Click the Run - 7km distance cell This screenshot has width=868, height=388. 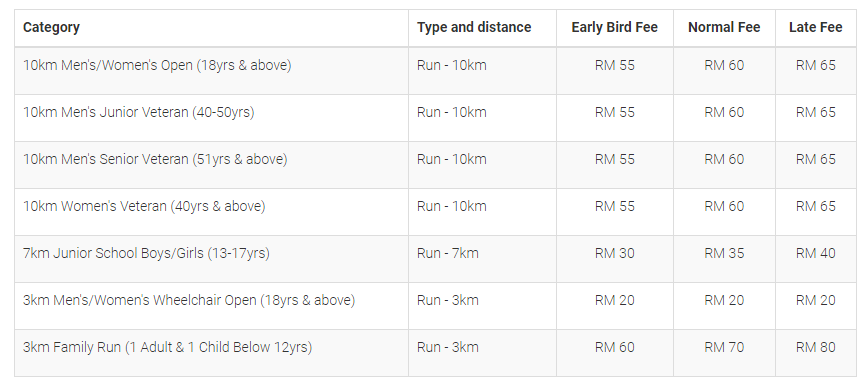point(447,254)
